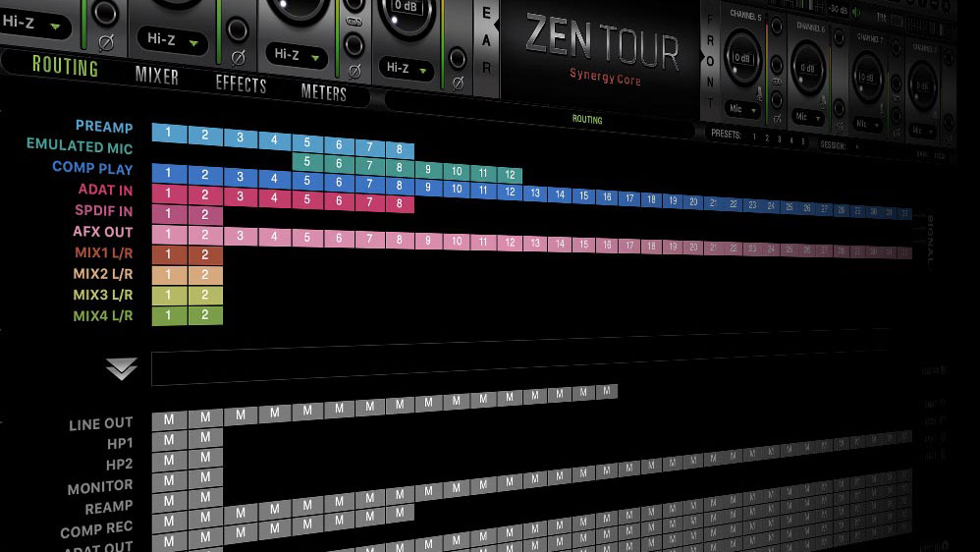Viewport: 980px width, 552px height.
Task: Toggle the Channel 5 phase invert icon
Action: pos(777,119)
